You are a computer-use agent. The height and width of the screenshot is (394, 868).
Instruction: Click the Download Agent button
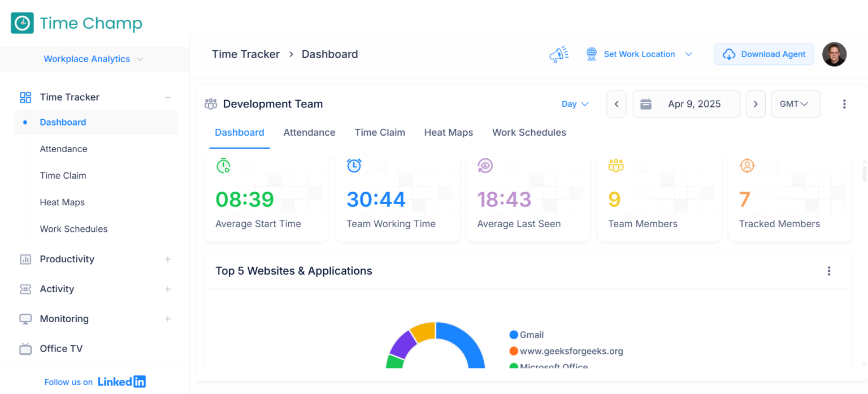point(763,54)
